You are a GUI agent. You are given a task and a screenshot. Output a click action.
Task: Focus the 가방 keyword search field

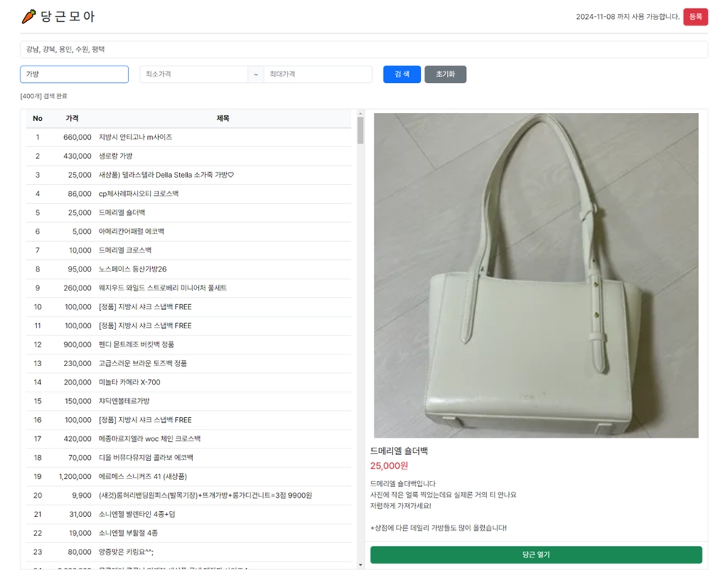[74, 74]
